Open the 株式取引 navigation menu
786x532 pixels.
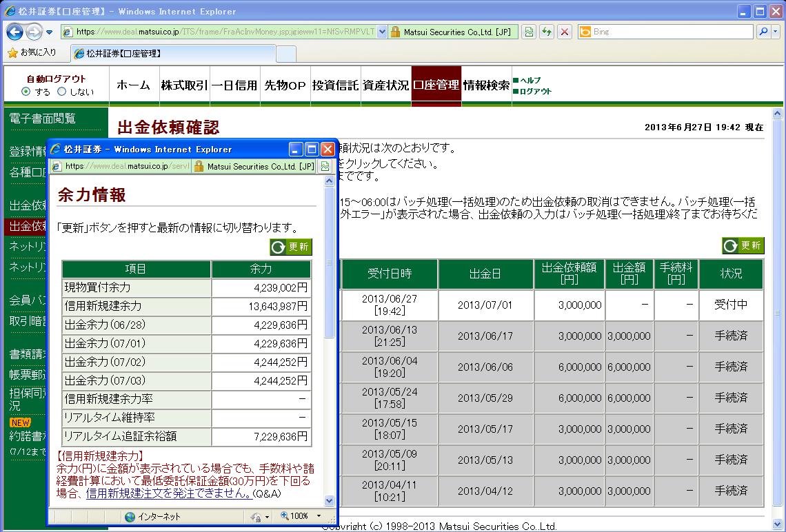pyautogui.click(x=184, y=85)
